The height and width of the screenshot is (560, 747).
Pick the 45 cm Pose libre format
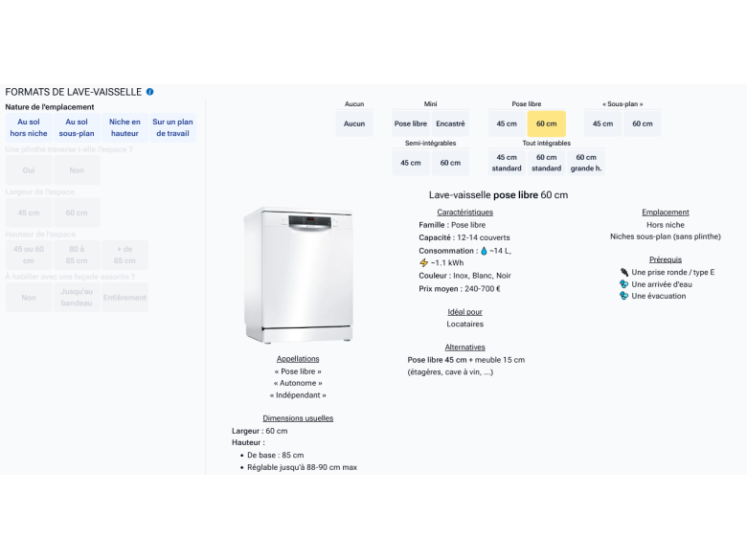point(507,123)
